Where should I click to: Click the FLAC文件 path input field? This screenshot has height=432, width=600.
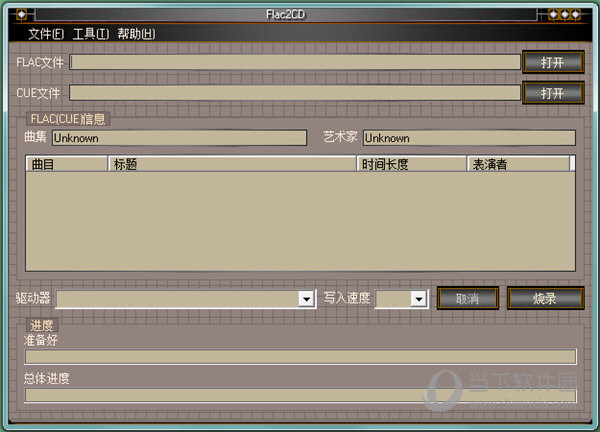(x=295, y=62)
